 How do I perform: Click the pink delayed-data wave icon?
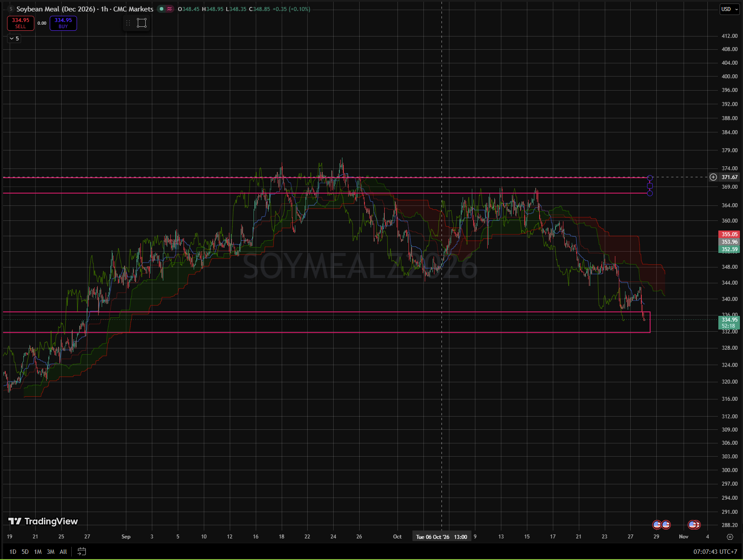[x=169, y=9]
